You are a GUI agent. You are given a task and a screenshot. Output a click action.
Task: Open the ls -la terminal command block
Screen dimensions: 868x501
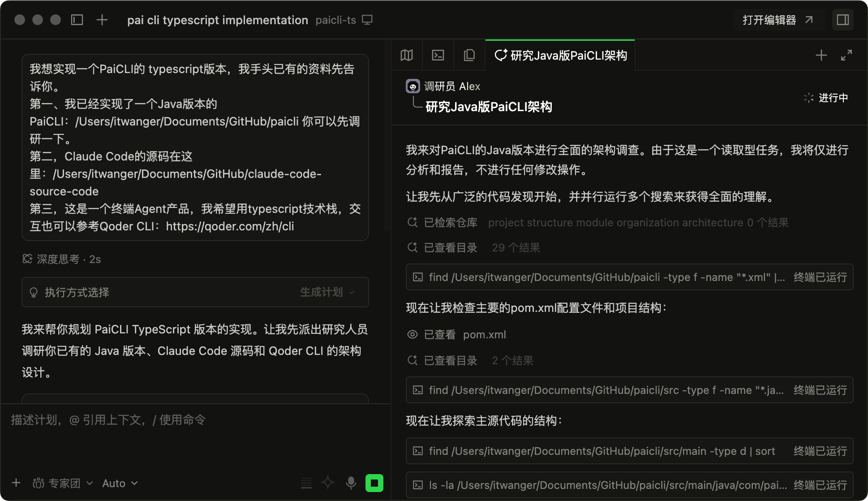coord(629,485)
